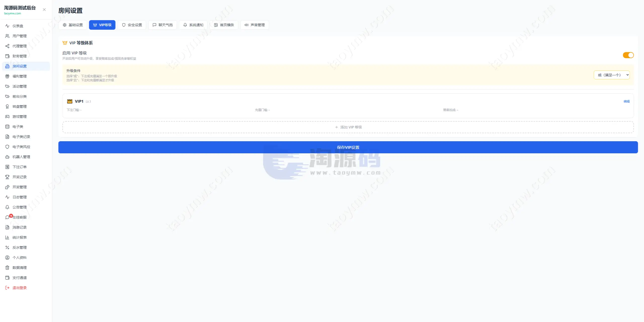Click the robot icon beside 机器人管理

(x=7, y=157)
